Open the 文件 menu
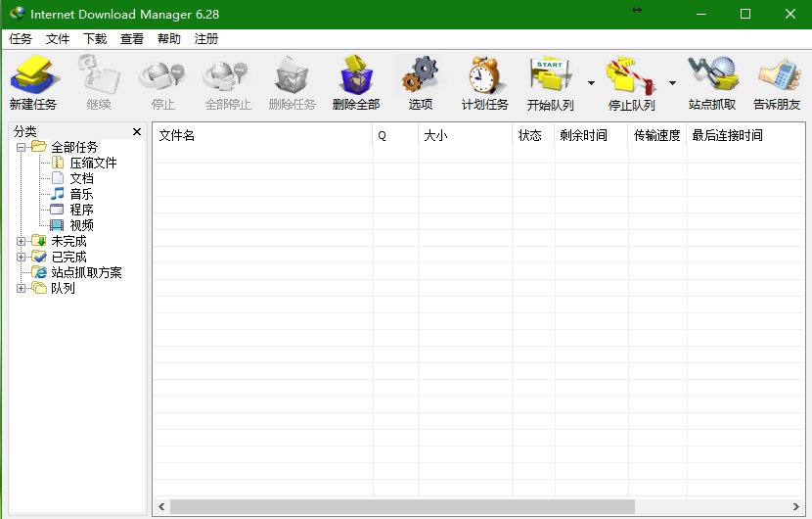 pos(58,39)
